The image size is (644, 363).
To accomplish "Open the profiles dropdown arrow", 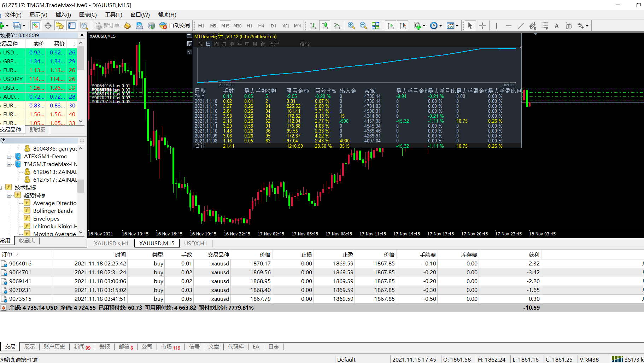I will tap(24, 26).
